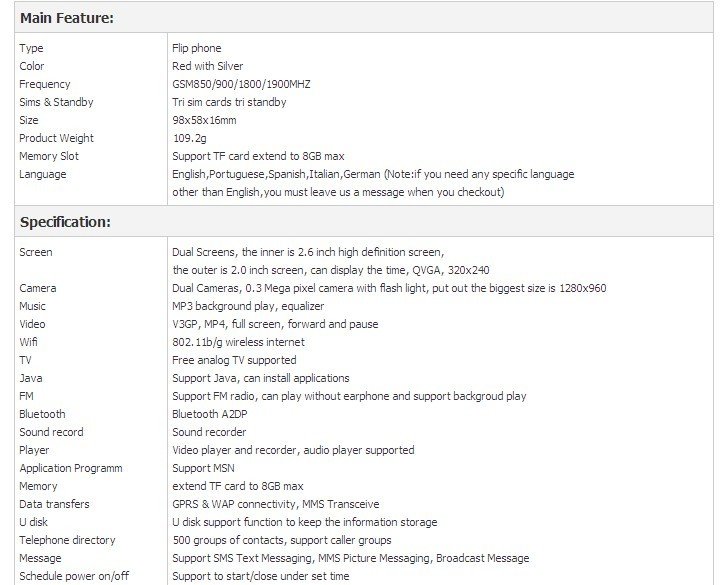Screen dimensions: 722x585
Task: Click the Screen row label
Action: click(x=36, y=252)
